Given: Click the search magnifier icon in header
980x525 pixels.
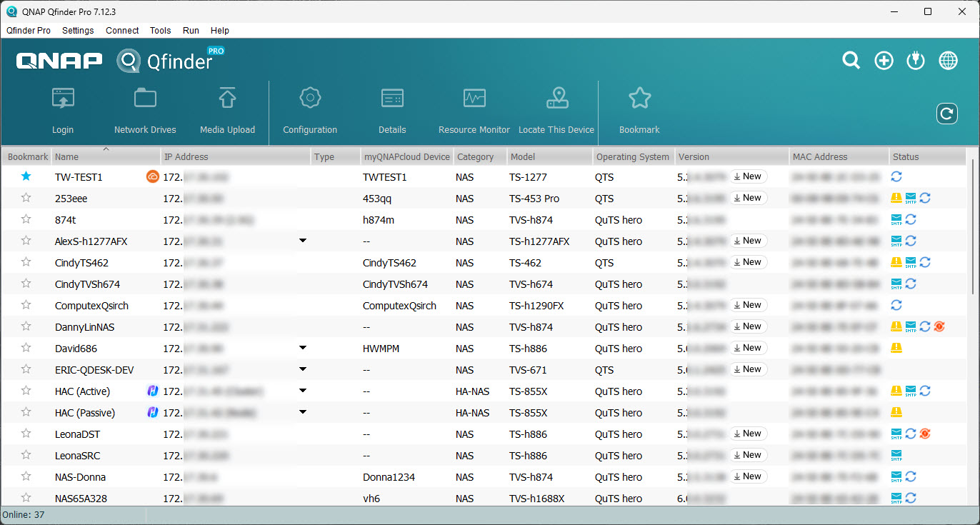Looking at the screenshot, I should click(x=851, y=61).
